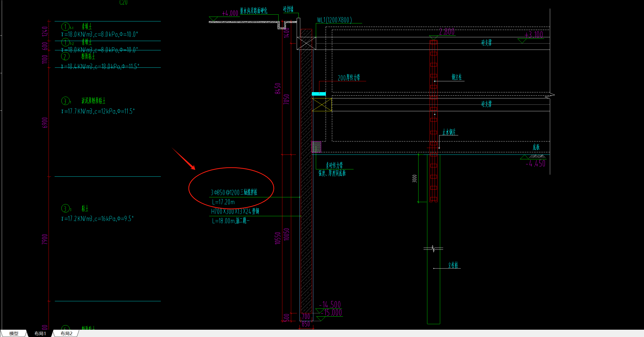Select γ=17.7KN/m3,c=12kPa soil parameters
Viewport: 644px width, 337px height.
coord(98,111)
